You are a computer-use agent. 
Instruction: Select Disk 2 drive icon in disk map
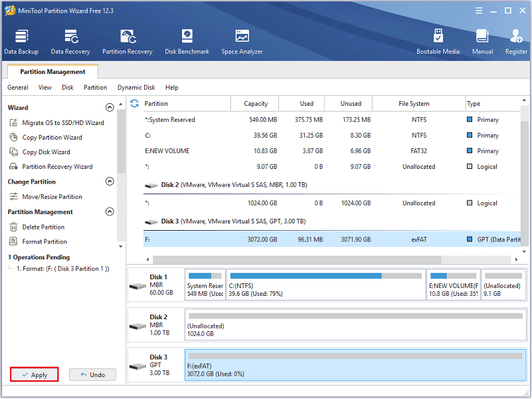click(x=137, y=327)
